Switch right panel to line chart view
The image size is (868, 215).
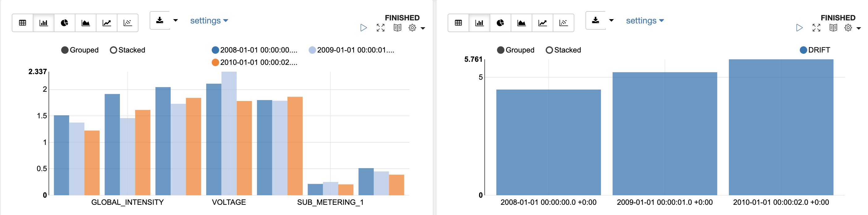pos(542,23)
